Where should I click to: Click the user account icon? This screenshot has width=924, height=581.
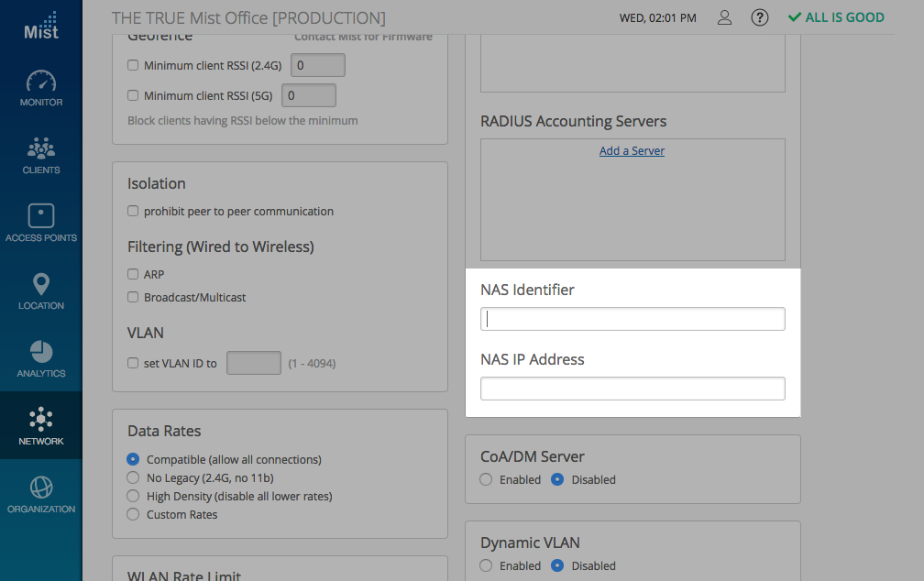click(x=724, y=17)
